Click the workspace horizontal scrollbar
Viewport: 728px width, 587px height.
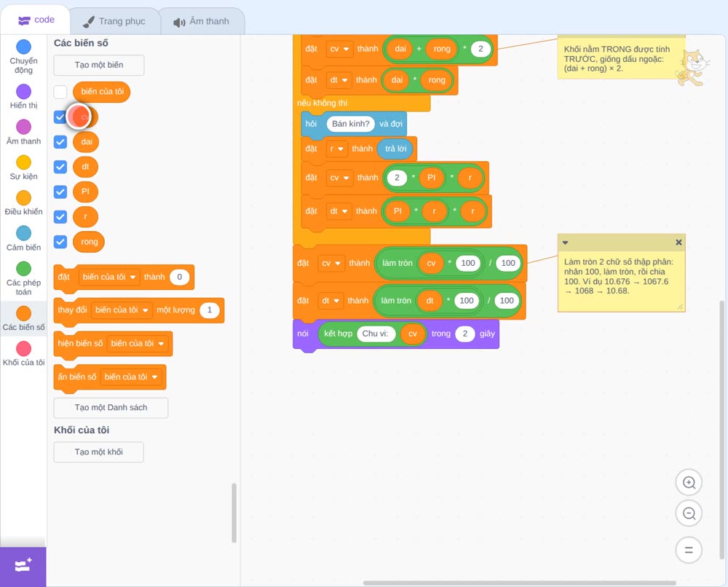coord(519,583)
